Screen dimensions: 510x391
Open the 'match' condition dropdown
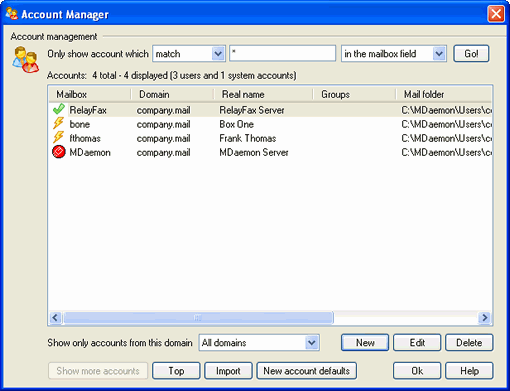(x=218, y=54)
